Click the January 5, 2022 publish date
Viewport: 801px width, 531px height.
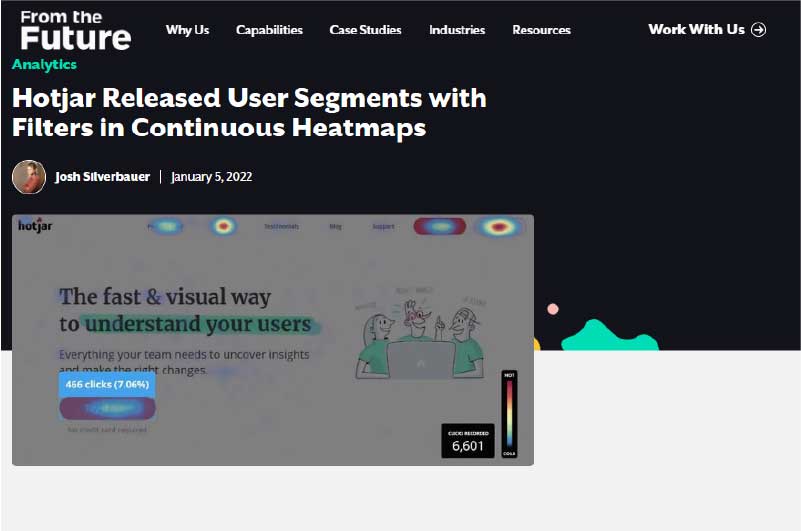coord(211,177)
